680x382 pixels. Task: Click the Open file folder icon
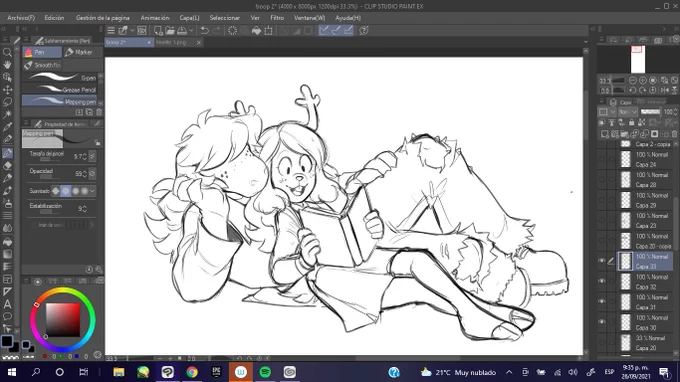170,30
